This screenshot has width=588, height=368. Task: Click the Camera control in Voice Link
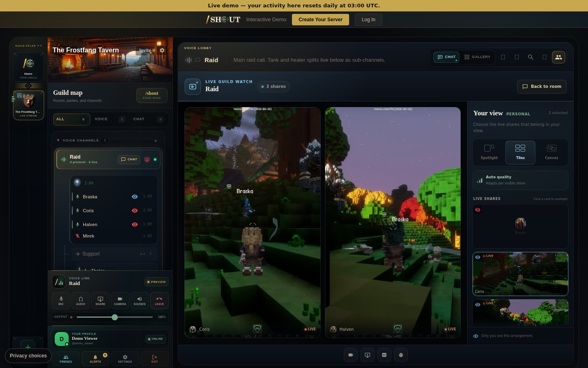[120, 301]
